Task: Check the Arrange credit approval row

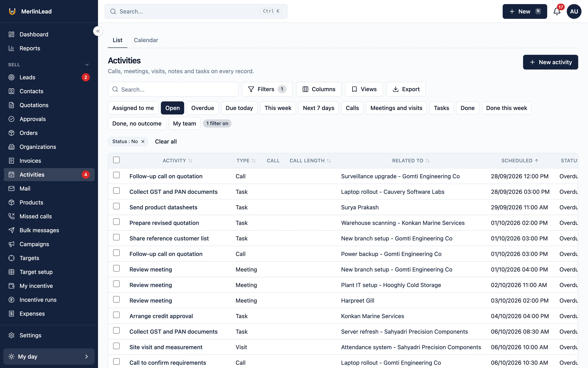Action: tap(116, 315)
